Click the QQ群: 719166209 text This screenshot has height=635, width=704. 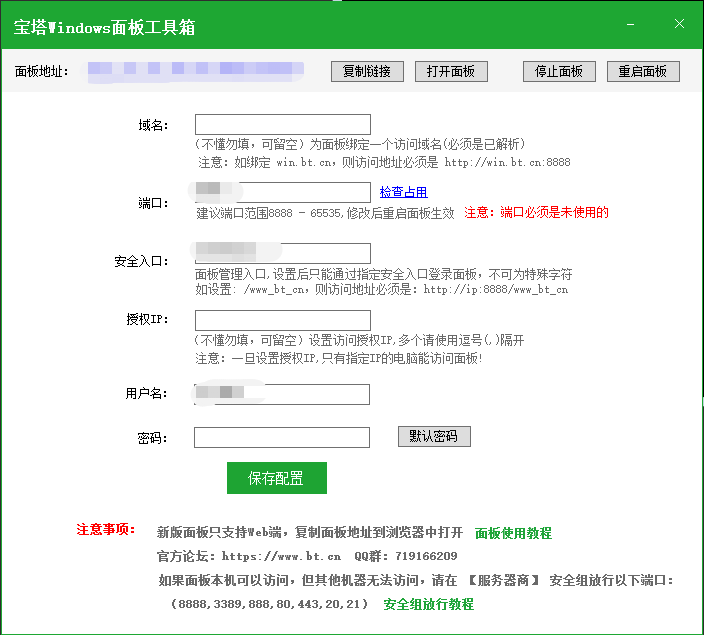[406, 556]
